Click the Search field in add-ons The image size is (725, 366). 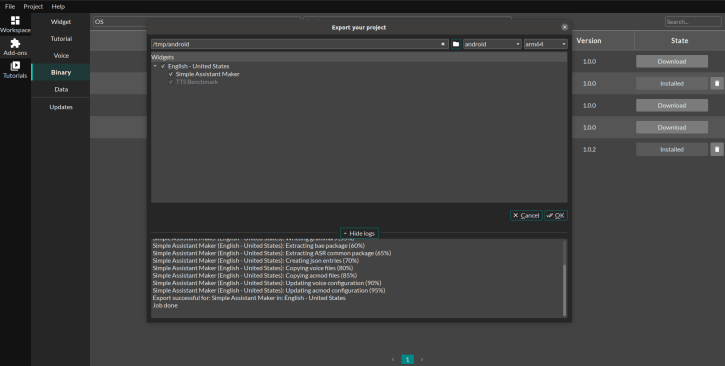[x=693, y=22]
